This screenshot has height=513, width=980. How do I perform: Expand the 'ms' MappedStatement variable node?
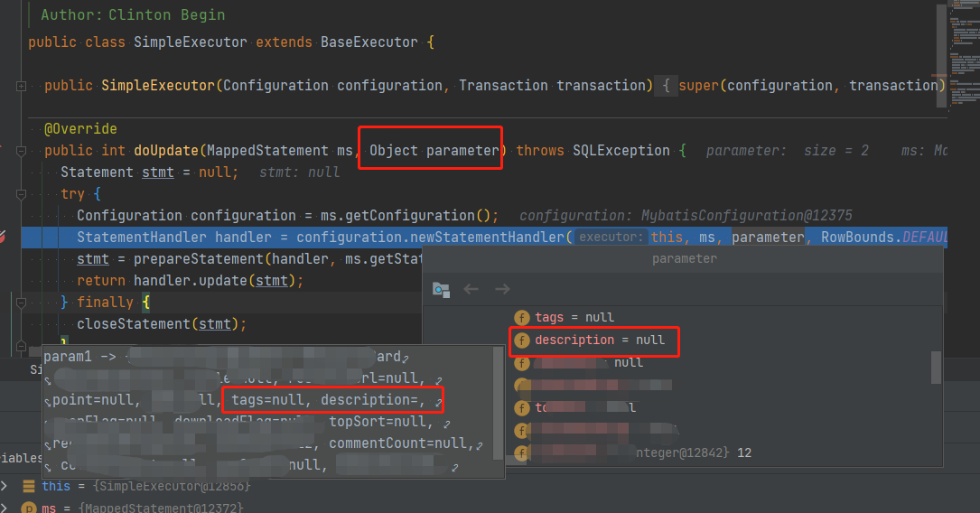pos(5,508)
